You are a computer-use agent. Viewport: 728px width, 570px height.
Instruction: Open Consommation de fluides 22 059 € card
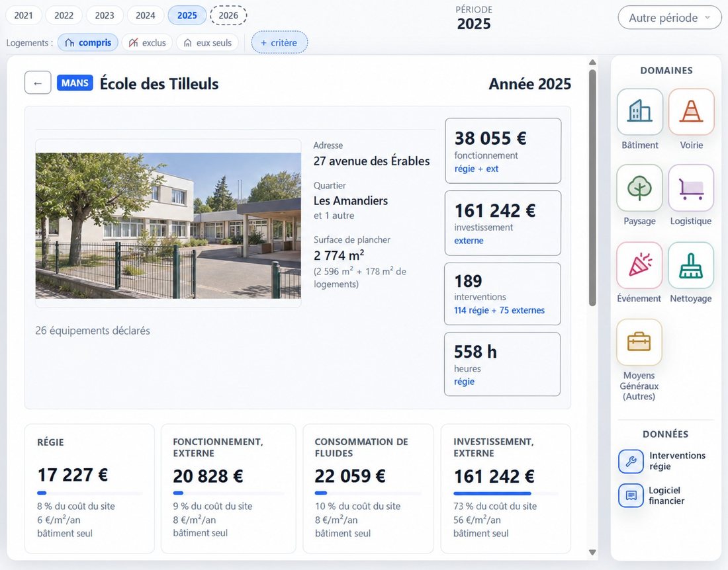coord(368,489)
